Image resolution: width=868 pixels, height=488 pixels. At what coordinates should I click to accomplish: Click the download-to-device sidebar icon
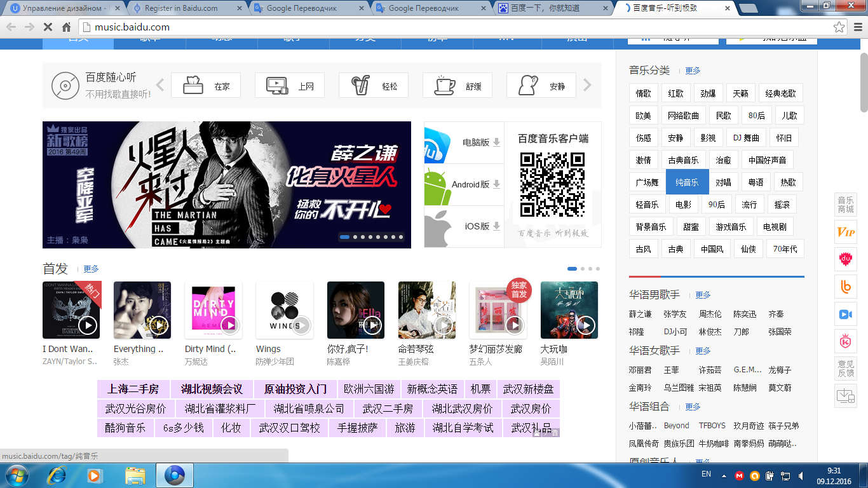click(x=846, y=396)
